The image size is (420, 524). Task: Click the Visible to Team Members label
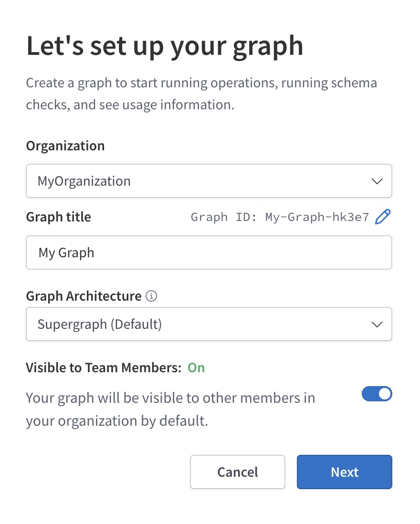104,367
